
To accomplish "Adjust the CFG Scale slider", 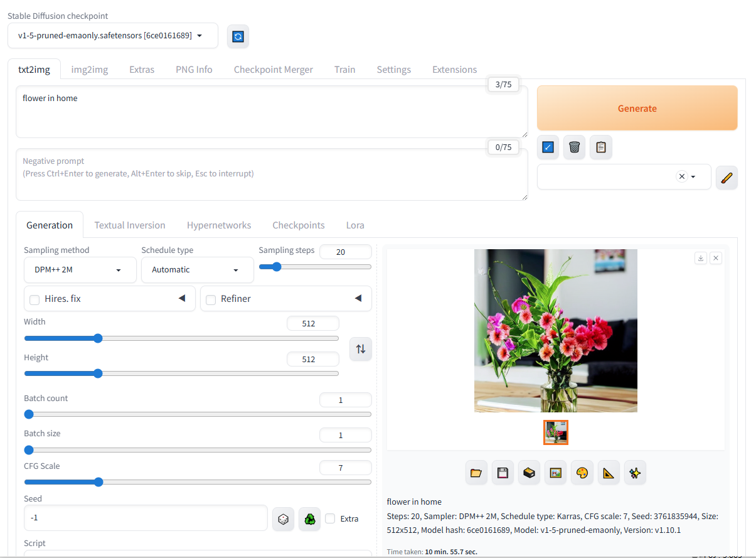I will 198,482.
